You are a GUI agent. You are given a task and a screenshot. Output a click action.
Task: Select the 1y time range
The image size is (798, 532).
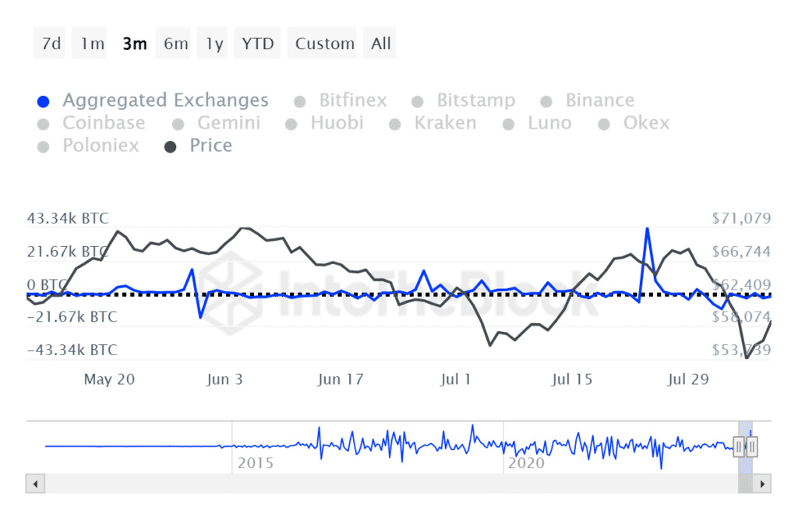tap(212, 44)
